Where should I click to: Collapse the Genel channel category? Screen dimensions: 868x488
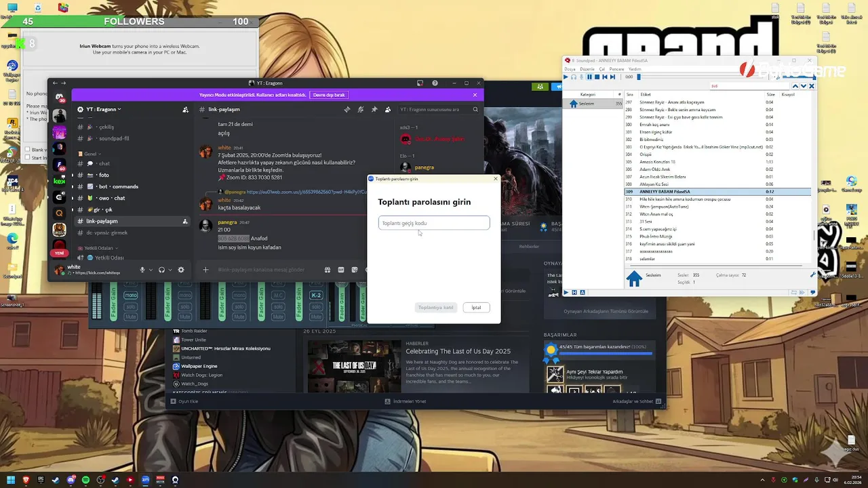click(x=91, y=154)
